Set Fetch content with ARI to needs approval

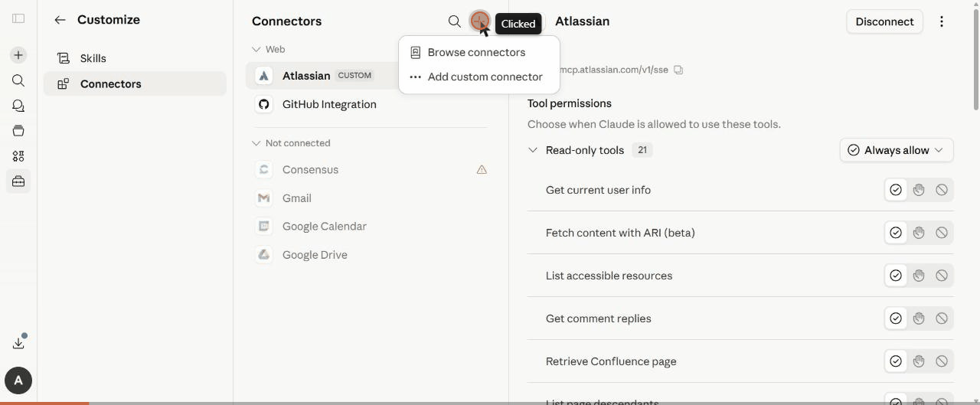[x=919, y=233]
